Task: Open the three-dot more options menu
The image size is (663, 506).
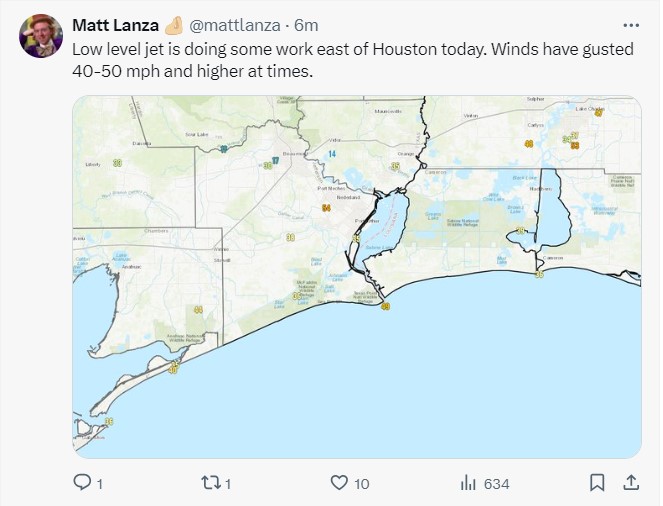Action: [631, 25]
